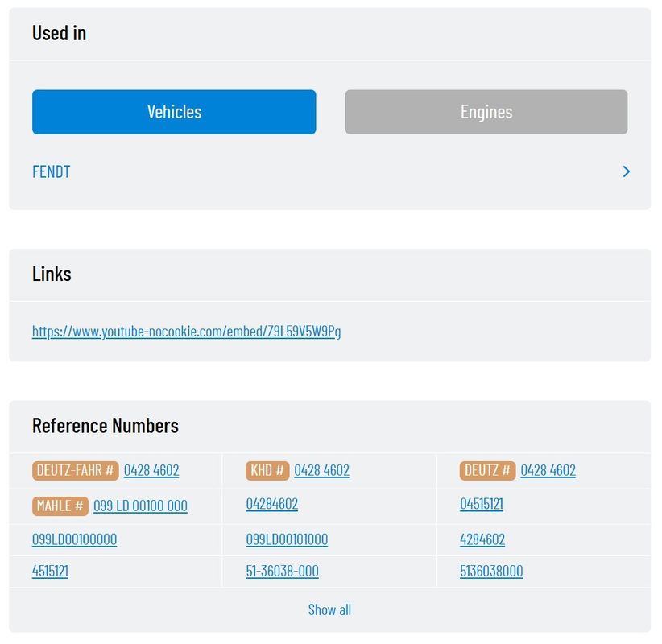
Task: Follow the 5136038000 reference link
Action: click(x=491, y=571)
